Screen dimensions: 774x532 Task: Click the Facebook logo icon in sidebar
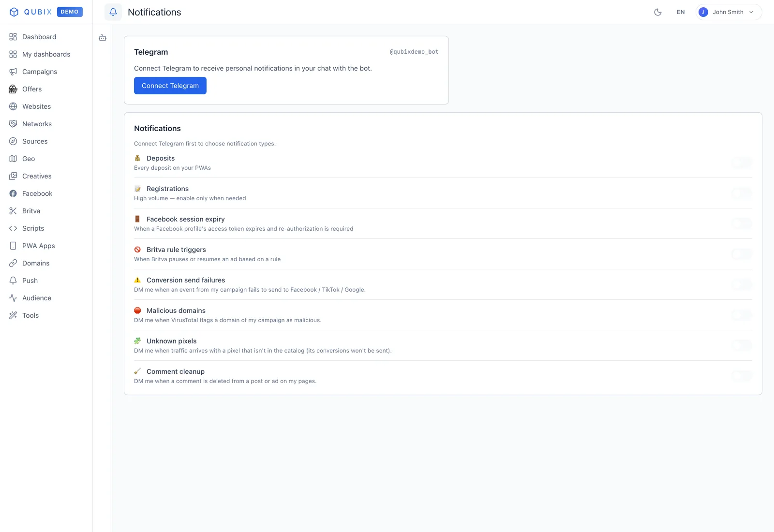pos(13,193)
